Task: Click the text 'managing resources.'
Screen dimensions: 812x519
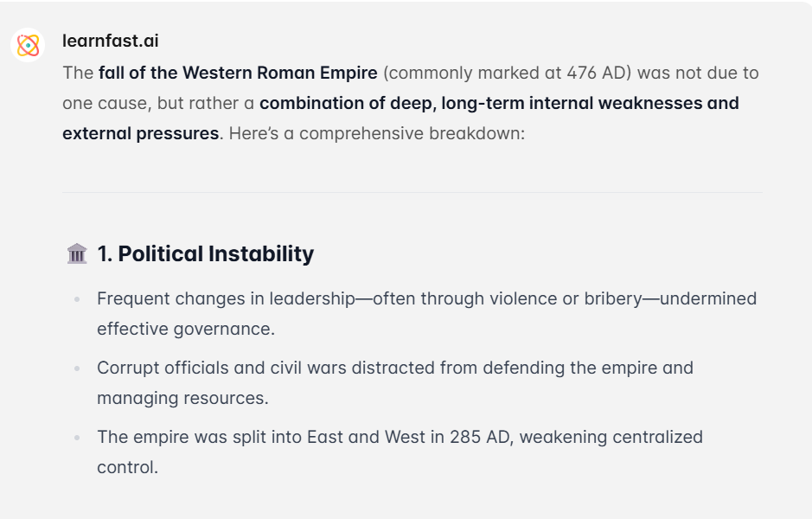Action: point(182,398)
